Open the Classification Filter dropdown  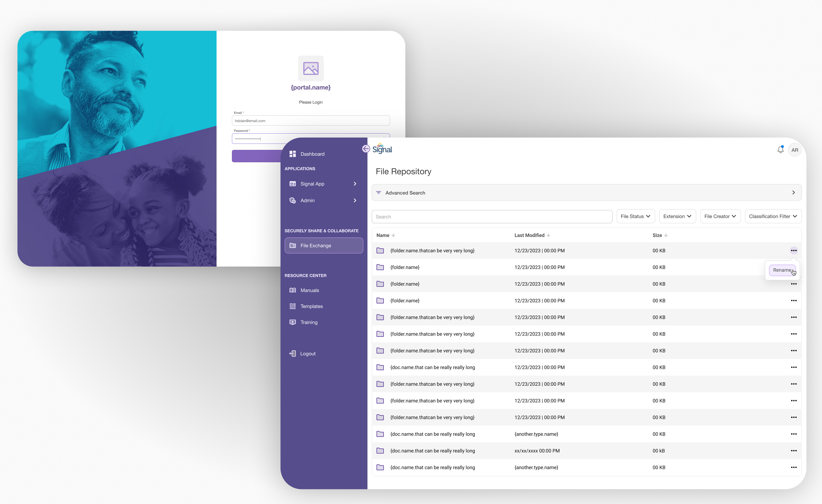(x=773, y=216)
